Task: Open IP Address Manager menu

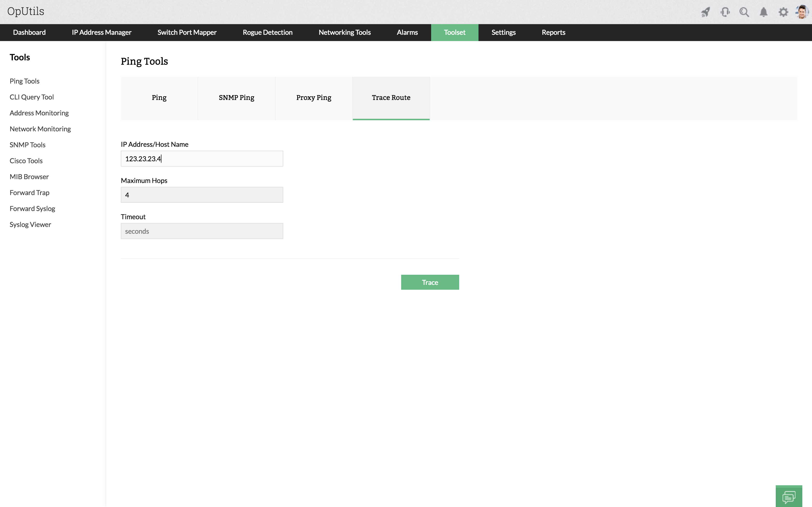Action: pyautogui.click(x=101, y=33)
